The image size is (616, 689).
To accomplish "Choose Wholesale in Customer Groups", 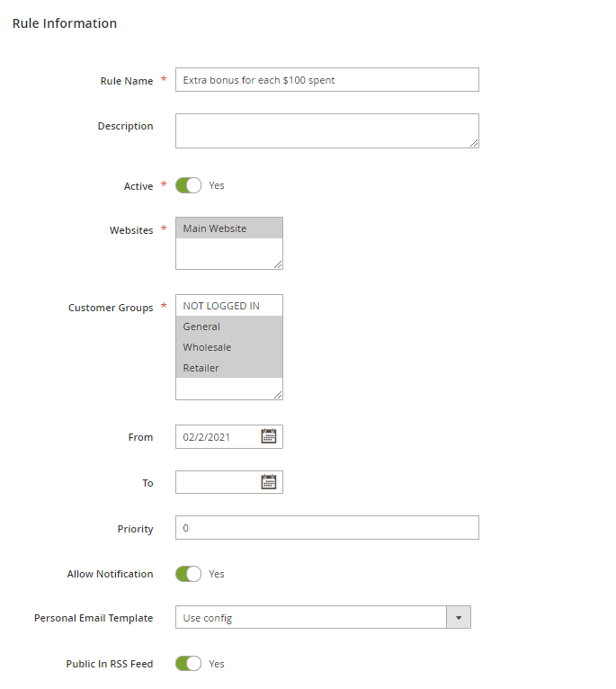I will click(228, 347).
